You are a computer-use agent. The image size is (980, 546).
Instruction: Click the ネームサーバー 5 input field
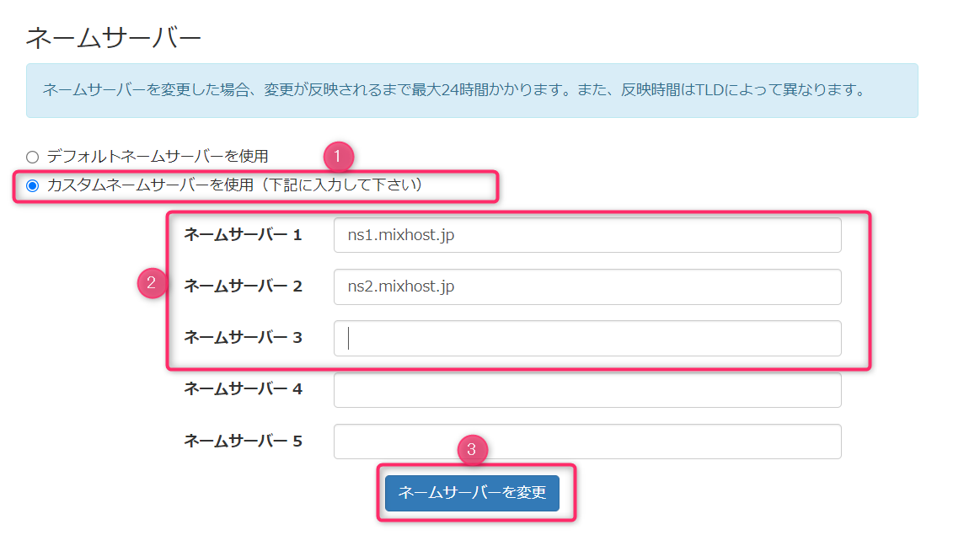(x=587, y=442)
